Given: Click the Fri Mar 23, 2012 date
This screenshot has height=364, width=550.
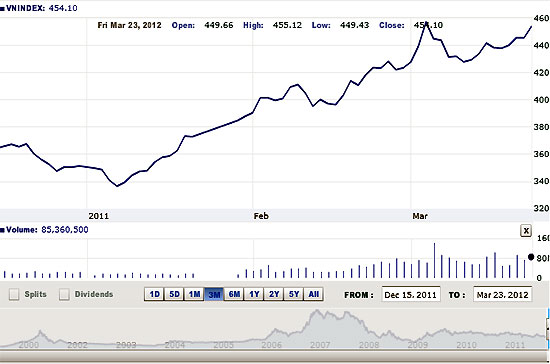Looking at the screenshot, I should pyautogui.click(x=129, y=25).
